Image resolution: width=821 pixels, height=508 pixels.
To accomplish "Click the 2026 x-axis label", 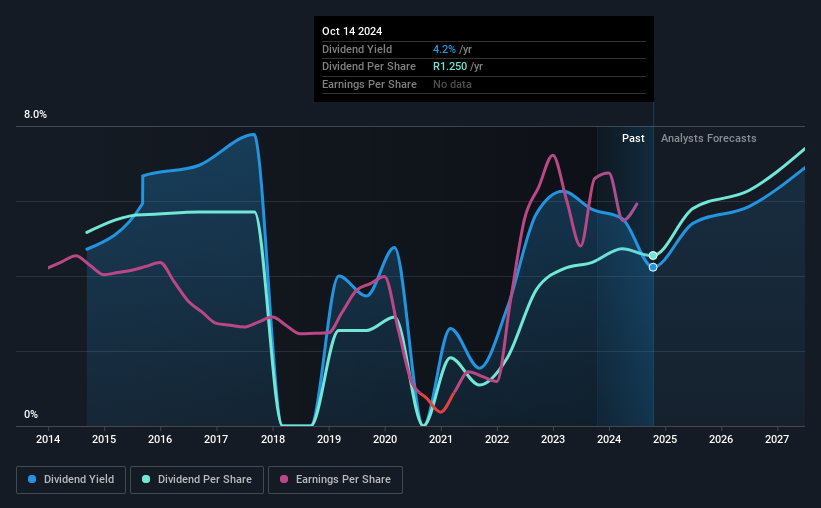I will click(x=721, y=439).
